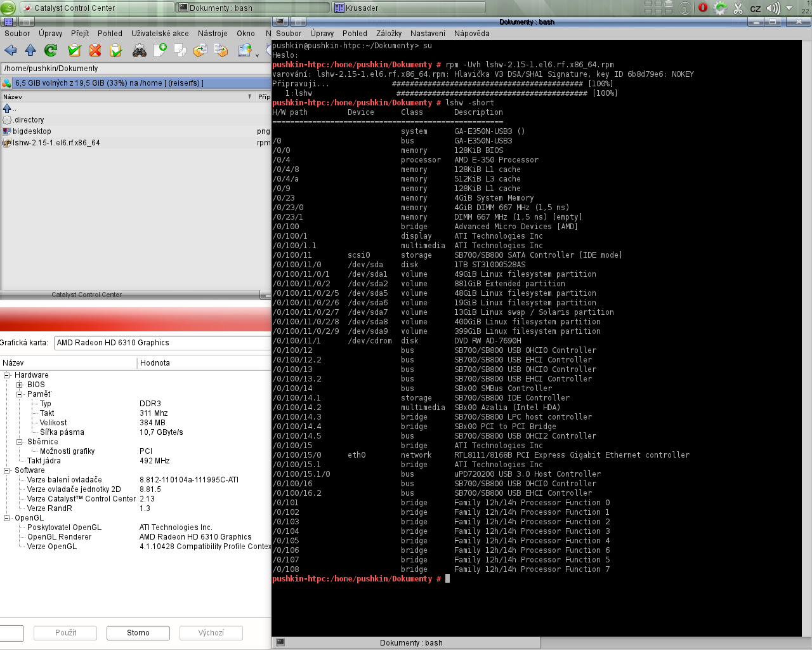812x650 pixels.
Task: Collapse the Software tree node
Action: [7, 470]
